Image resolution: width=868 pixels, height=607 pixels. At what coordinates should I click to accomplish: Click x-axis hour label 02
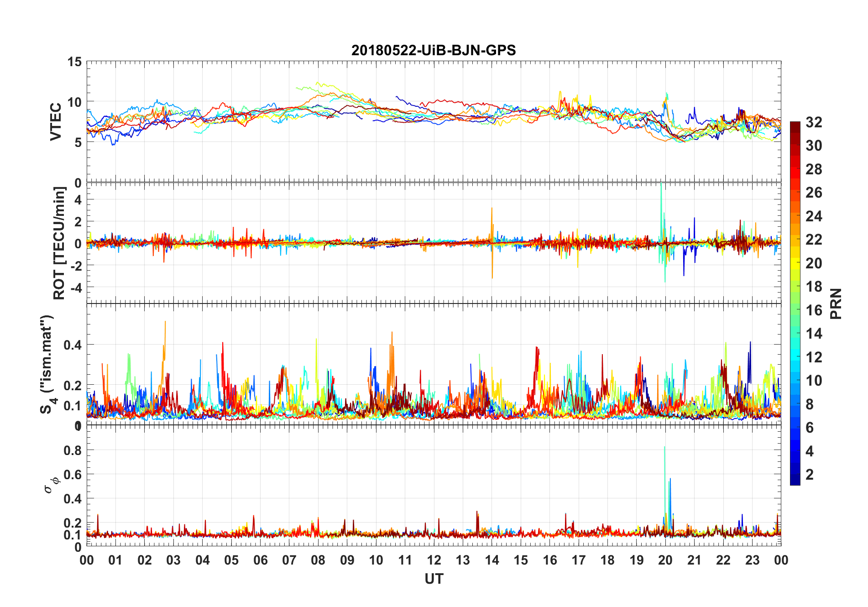point(145,560)
